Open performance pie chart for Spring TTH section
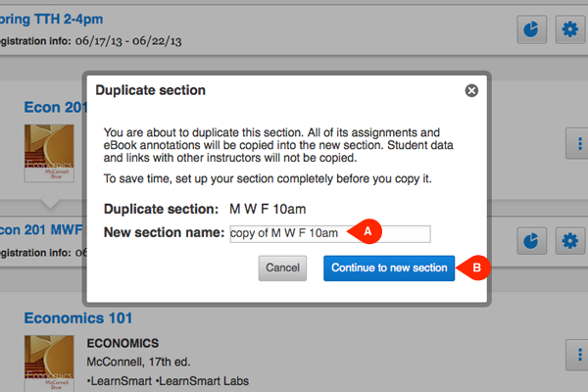The width and height of the screenshot is (588, 392). (x=532, y=29)
